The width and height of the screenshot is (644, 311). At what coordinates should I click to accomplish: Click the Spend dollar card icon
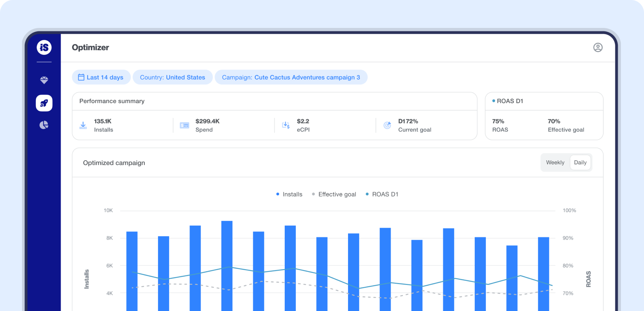click(x=185, y=125)
